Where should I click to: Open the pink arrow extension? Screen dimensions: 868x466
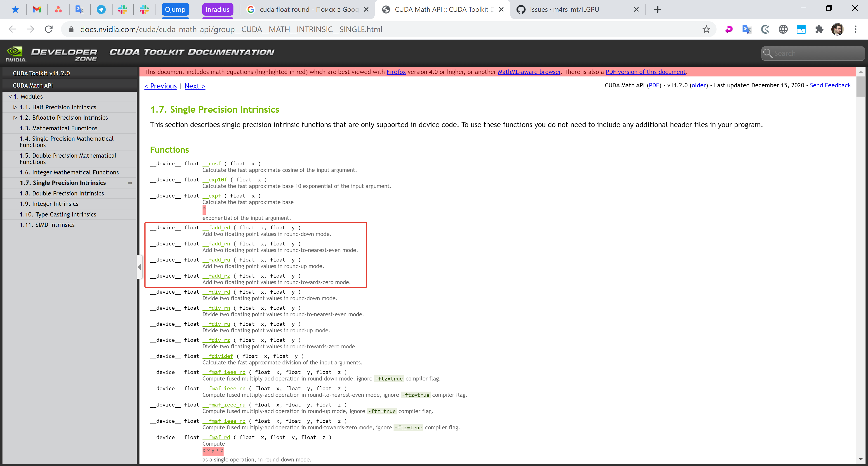729,29
